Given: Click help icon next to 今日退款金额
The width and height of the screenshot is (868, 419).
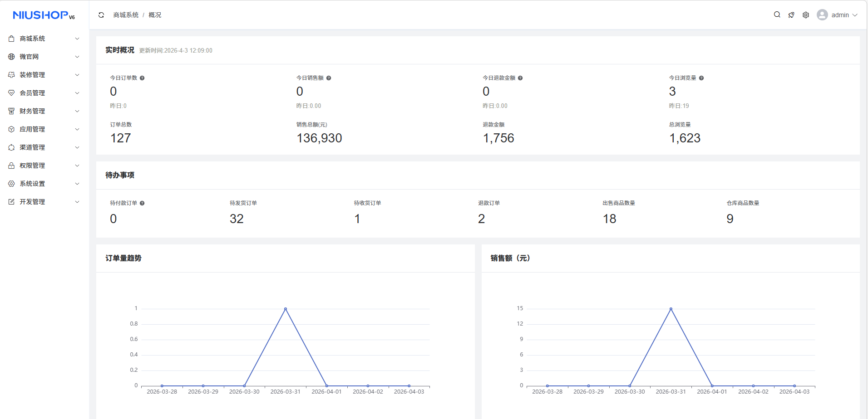Looking at the screenshot, I should 520,78.
